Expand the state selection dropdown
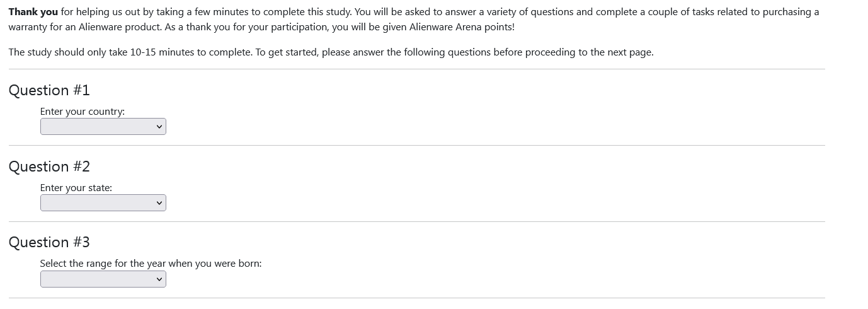868x309 pixels. [x=103, y=203]
